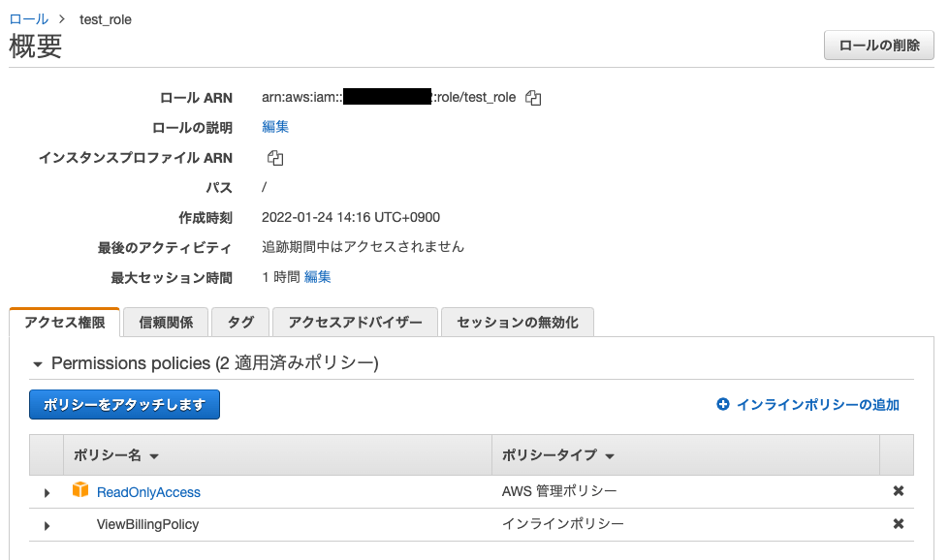Collapse the Permissions policies section
949x560 pixels.
pyautogui.click(x=38, y=364)
